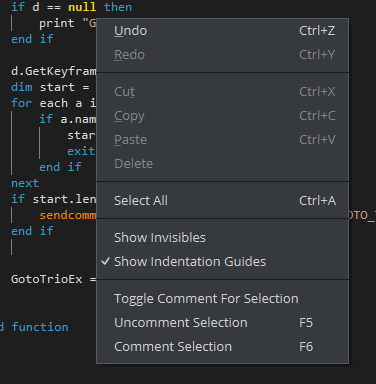Choose Select All from the menu
The height and width of the screenshot is (384, 376).
tap(222, 201)
